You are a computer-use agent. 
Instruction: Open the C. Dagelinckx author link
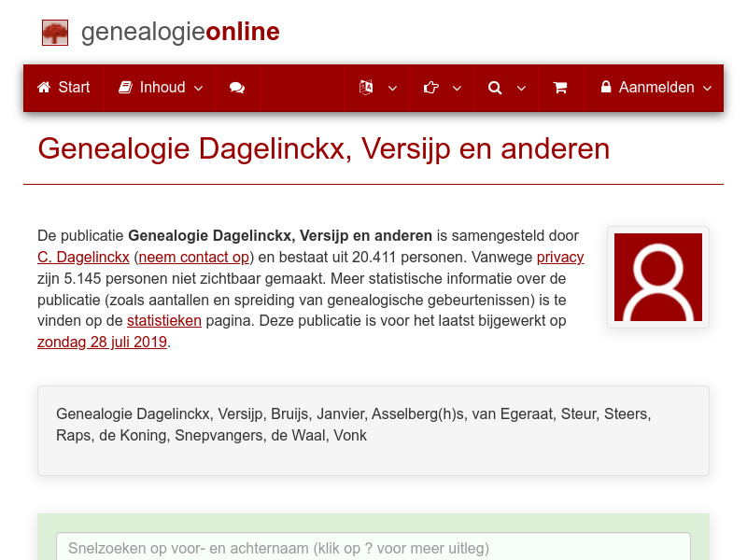pos(83,258)
